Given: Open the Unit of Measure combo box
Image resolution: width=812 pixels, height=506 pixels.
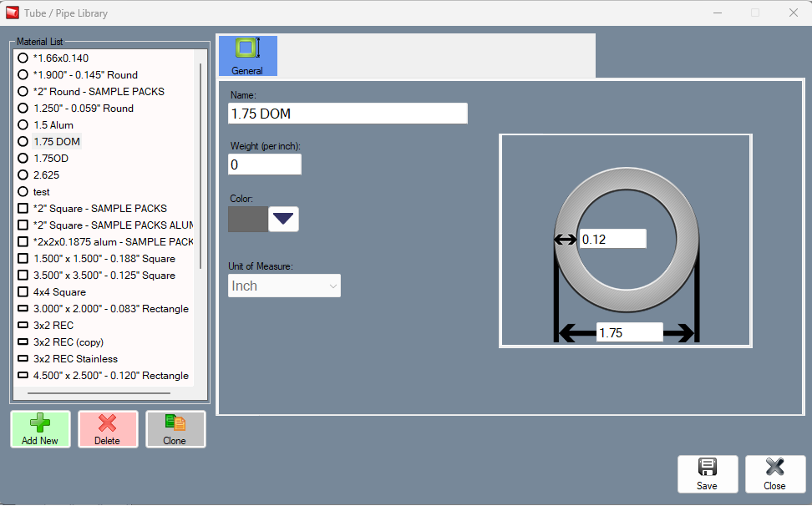Looking at the screenshot, I should click(x=284, y=286).
